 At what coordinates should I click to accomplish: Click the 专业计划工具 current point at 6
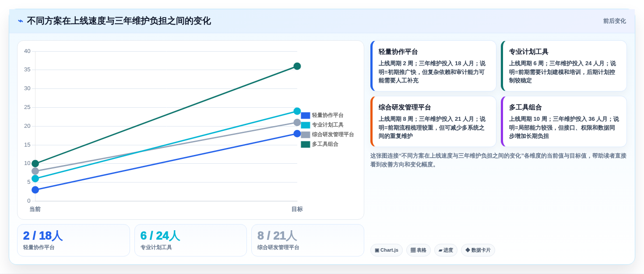coord(35,179)
